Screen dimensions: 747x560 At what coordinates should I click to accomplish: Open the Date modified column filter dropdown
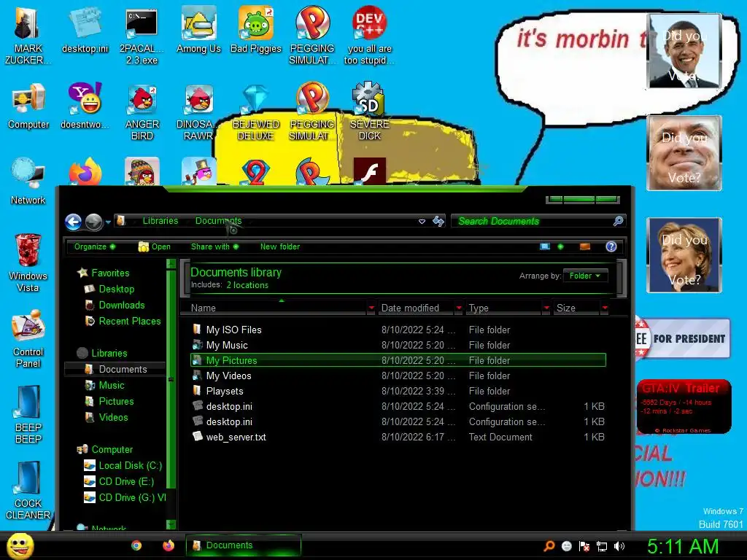[459, 308]
